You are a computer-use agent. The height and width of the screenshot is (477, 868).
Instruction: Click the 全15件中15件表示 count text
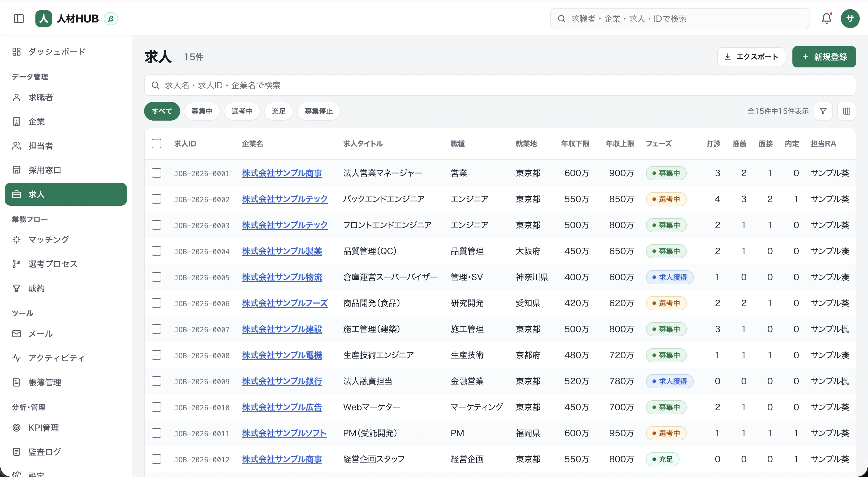(778, 111)
